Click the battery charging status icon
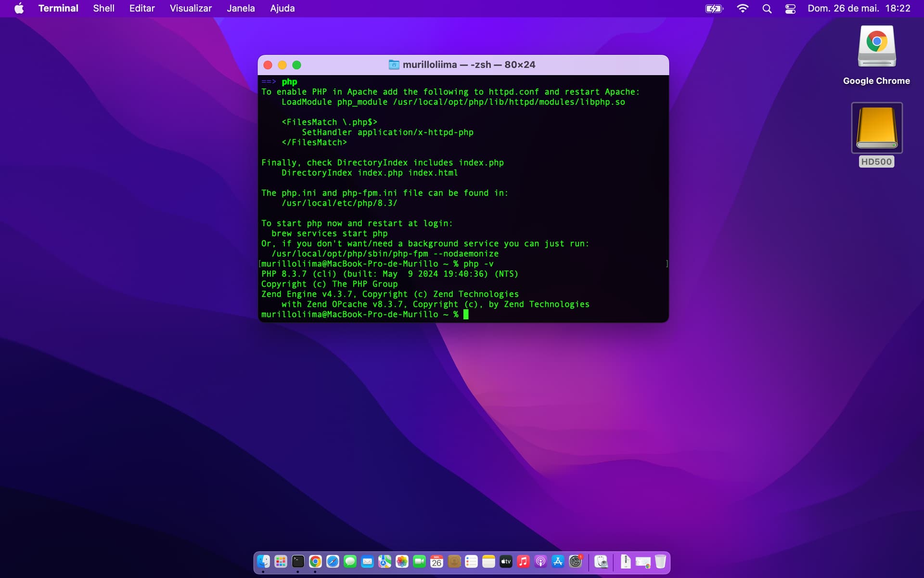924x578 pixels. [714, 8]
